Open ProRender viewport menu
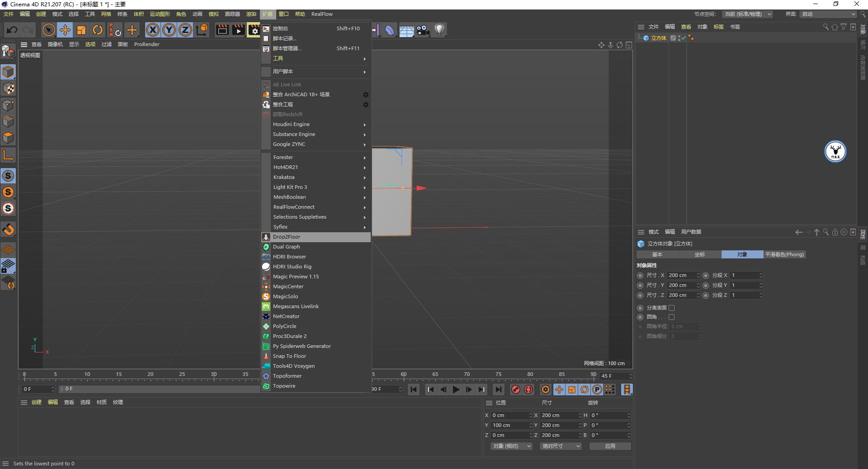 pos(146,44)
